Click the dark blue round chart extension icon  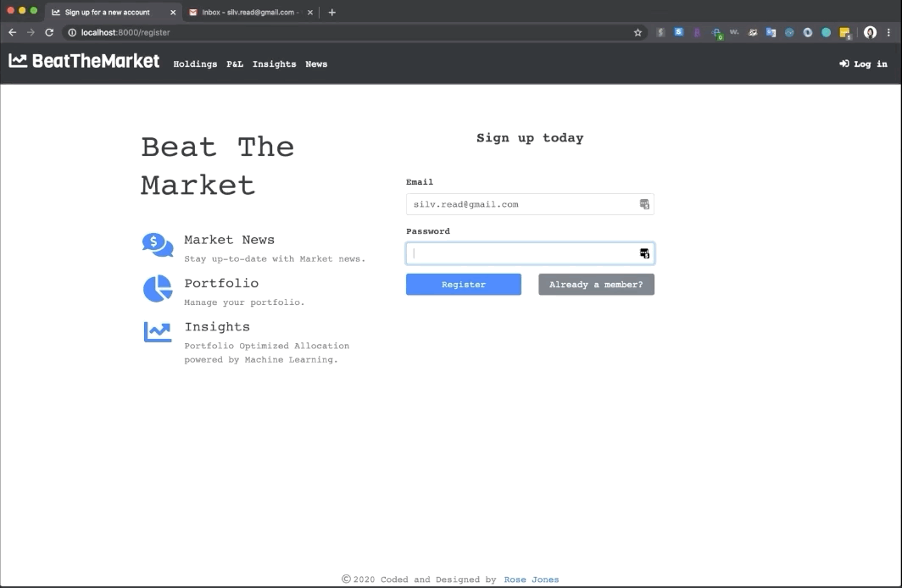pyautogui.click(x=789, y=33)
